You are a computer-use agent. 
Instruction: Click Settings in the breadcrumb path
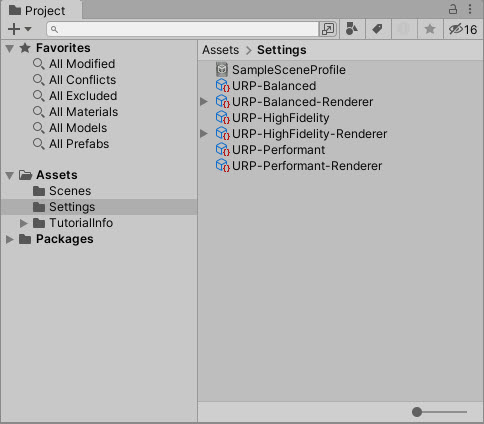coord(282,50)
